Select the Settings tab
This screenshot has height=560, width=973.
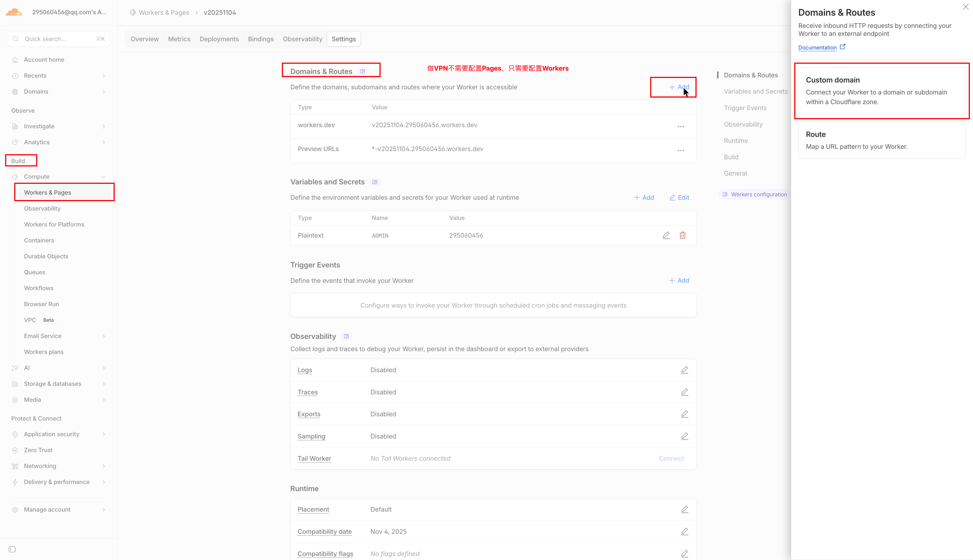[x=344, y=39]
